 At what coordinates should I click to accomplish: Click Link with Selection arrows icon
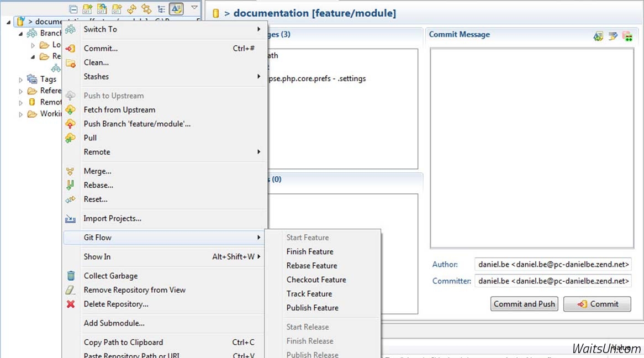(146, 9)
